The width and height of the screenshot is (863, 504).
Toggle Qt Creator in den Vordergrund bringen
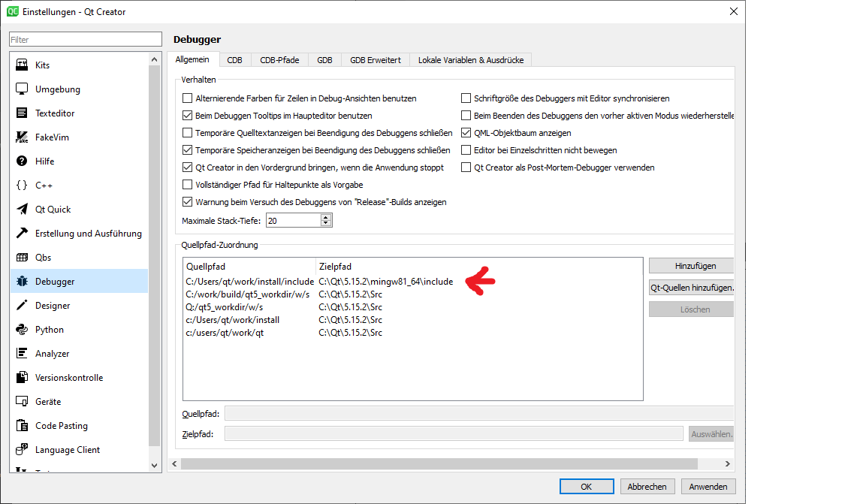pos(188,167)
